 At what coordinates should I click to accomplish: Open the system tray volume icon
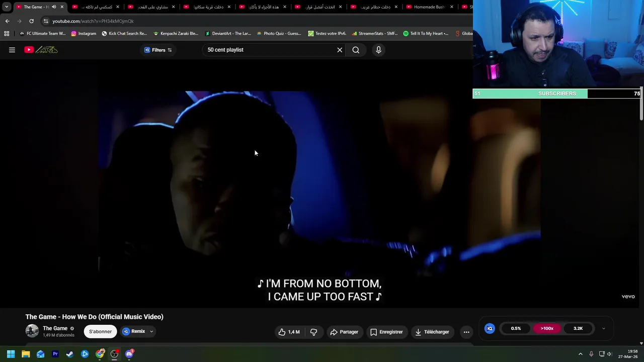pyautogui.click(x=609, y=354)
